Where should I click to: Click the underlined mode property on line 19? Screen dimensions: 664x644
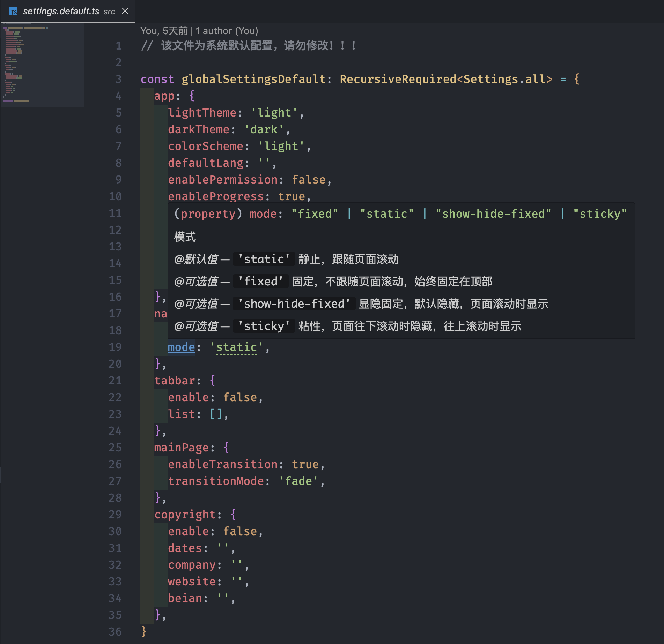pos(181,347)
